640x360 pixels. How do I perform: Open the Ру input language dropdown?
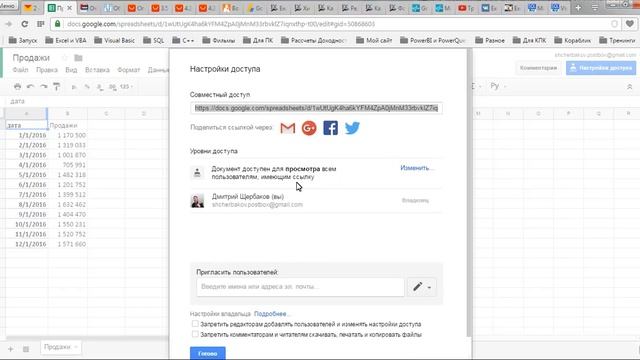[498, 86]
